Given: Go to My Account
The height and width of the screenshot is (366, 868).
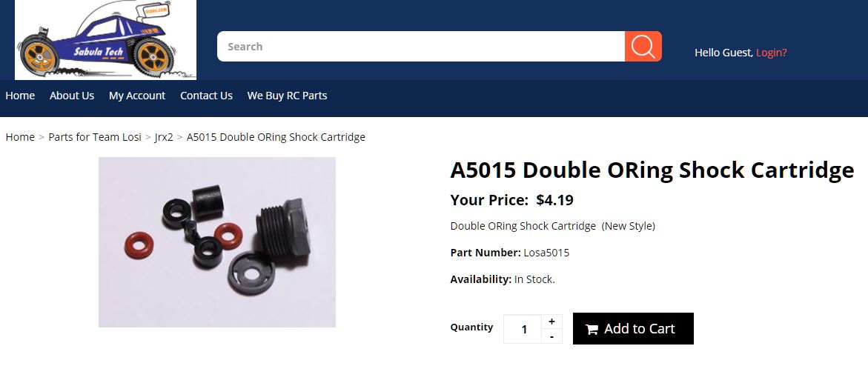Looking at the screenshot, I should coord(137,96).
